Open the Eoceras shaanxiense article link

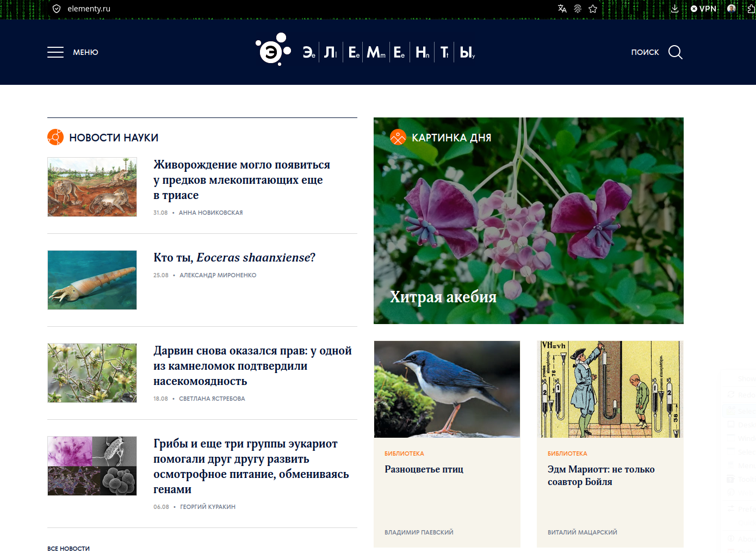point(234,257)
